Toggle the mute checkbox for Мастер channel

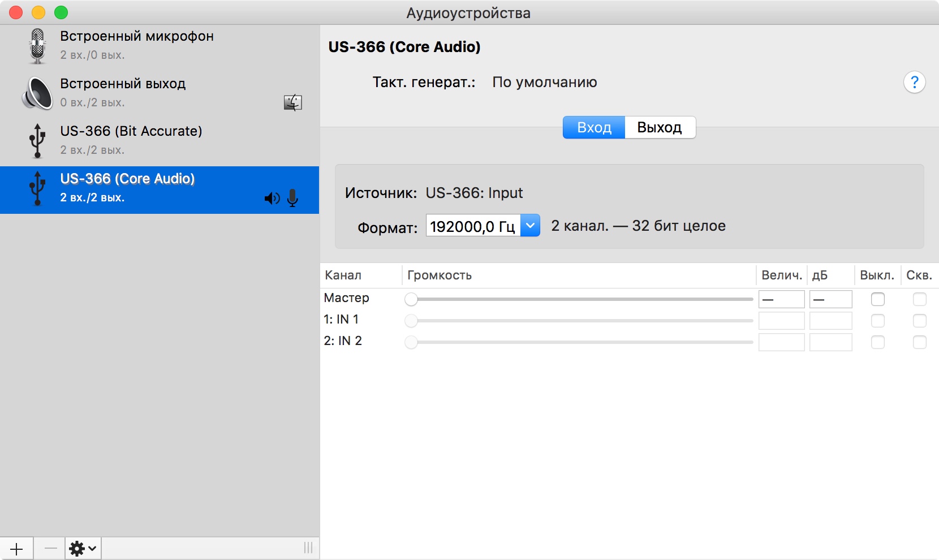coord(877,299)
